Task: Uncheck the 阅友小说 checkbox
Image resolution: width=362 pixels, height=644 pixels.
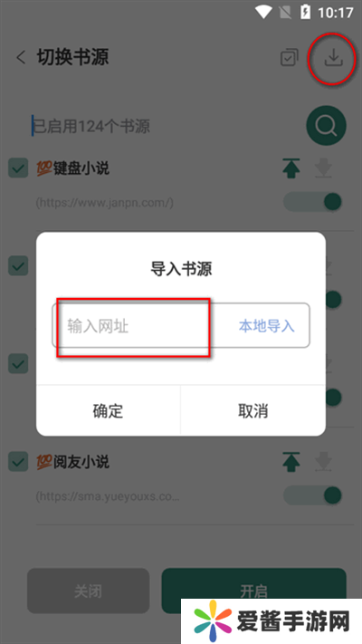Action: pos(18,462)
